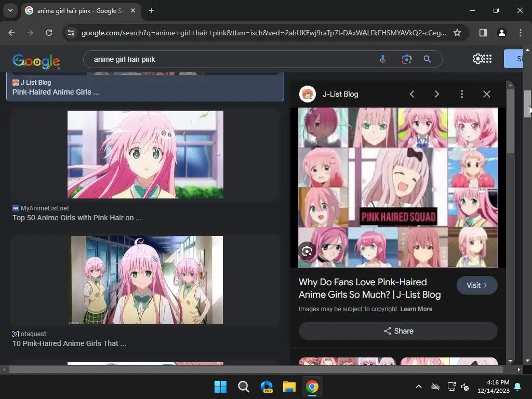Open the Google apps grid icon

point(487,59)
